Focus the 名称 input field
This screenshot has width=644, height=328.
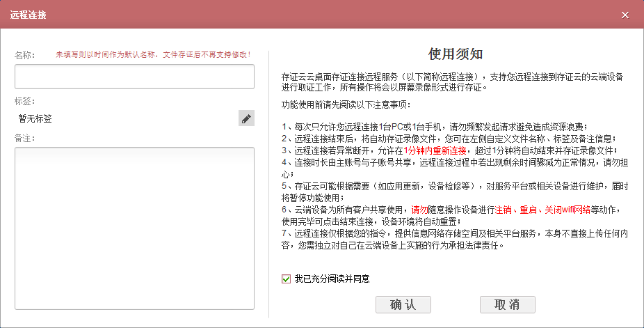134,77
